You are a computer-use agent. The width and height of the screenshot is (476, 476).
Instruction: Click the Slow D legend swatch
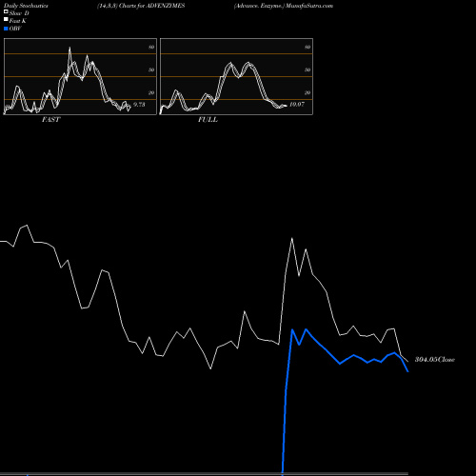click(x=6, y=12)
